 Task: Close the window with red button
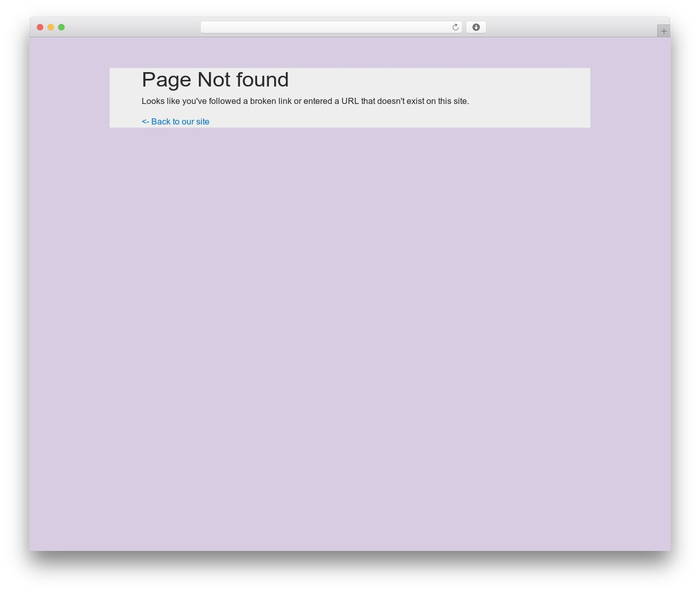[40, 27]
